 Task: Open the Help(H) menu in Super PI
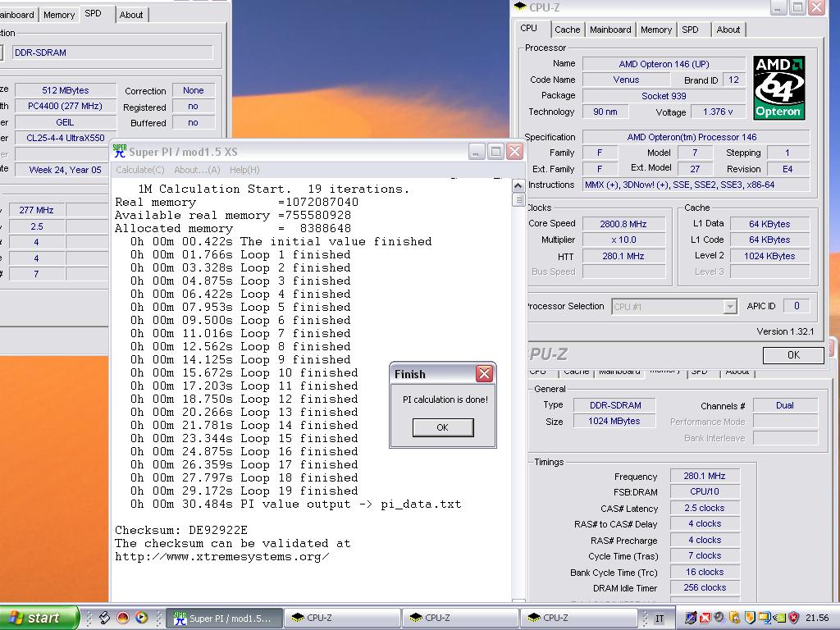click(244, 170)
